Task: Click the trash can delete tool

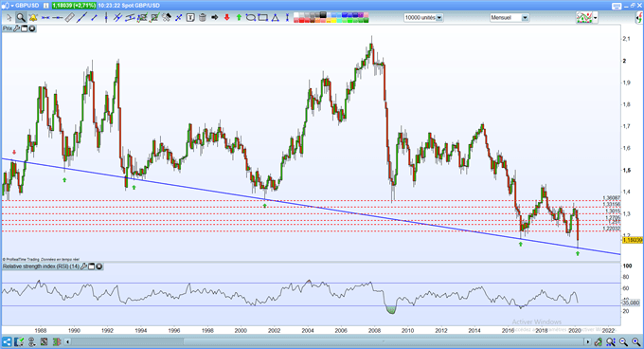Action: (x=202, y=18)
